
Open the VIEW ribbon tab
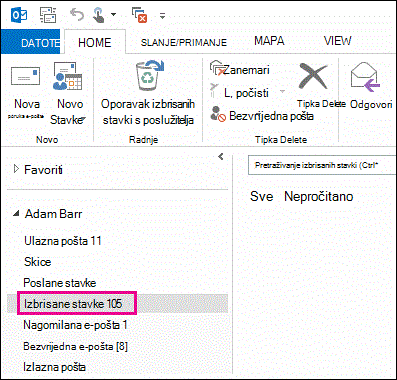click(337, 41)
